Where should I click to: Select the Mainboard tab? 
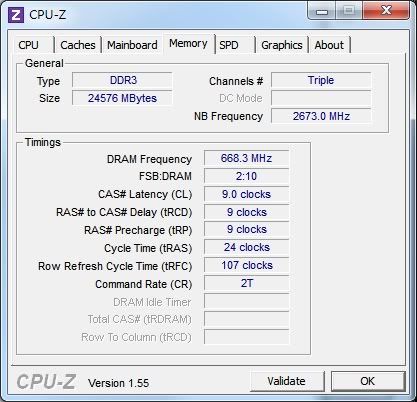click(x=132, y=45)
